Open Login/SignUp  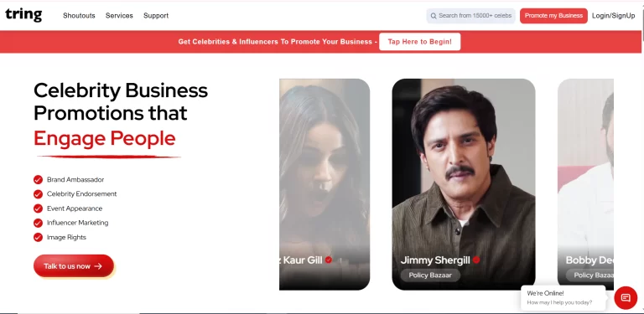pos(613,16)
